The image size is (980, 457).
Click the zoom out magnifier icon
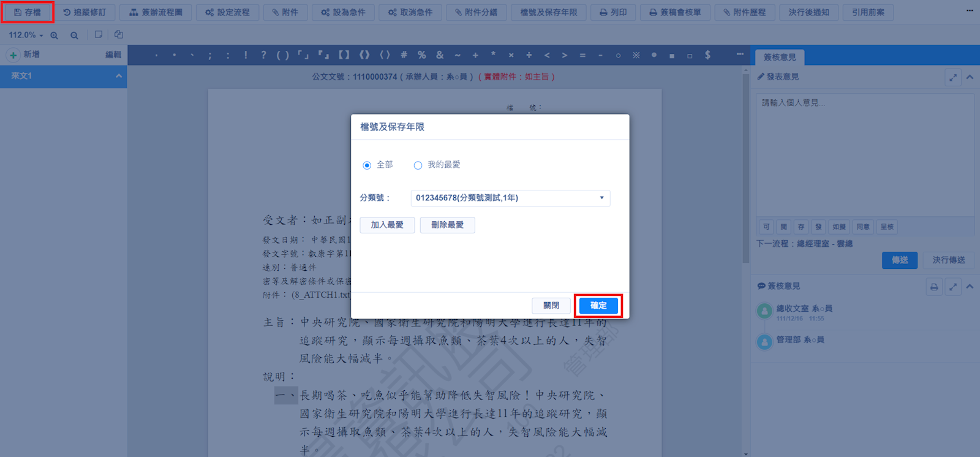click(x=74, y=36)
